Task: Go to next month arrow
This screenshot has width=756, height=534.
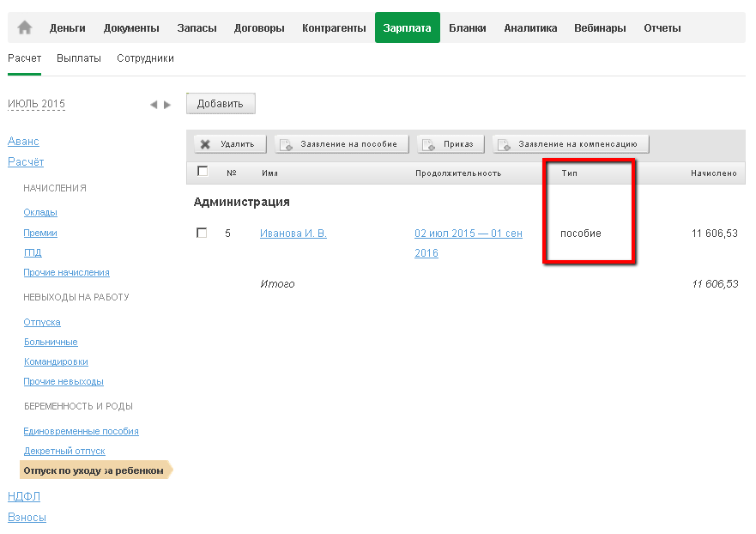Action: pyautogui.click(x=167, y=105)
